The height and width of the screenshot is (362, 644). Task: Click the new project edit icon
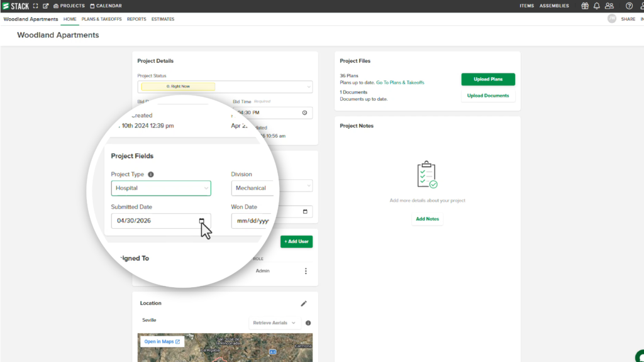(45, 6)
